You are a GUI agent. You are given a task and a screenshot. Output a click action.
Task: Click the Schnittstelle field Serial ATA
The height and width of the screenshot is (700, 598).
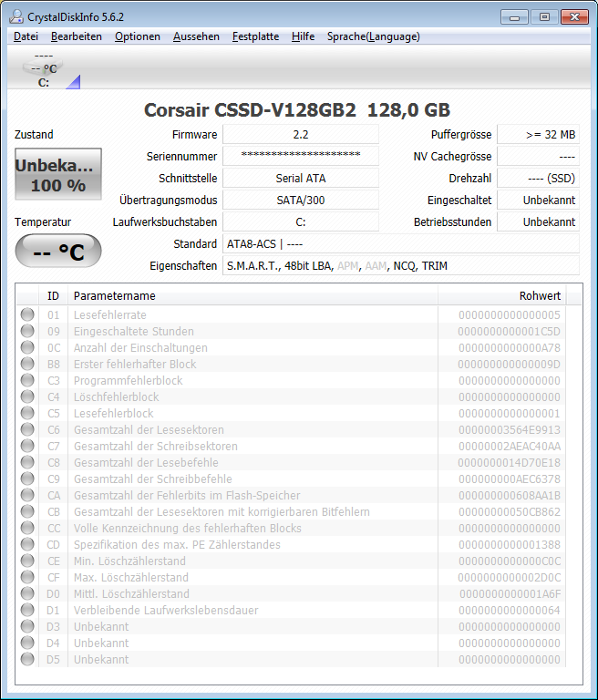point(301,178)
